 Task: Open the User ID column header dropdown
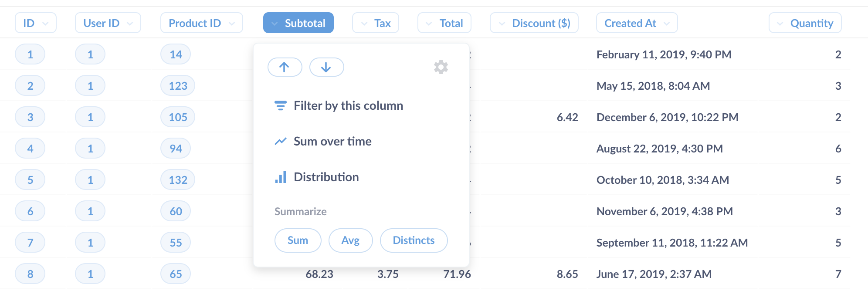108,23
